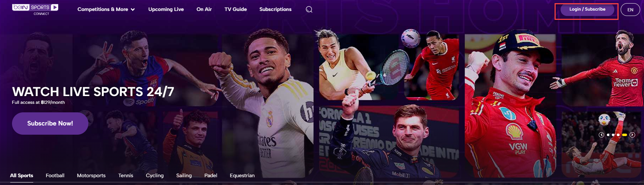Go to Subscriptions page
The width and height of the screenshot is (644, 185).
(x=275, y=9)
